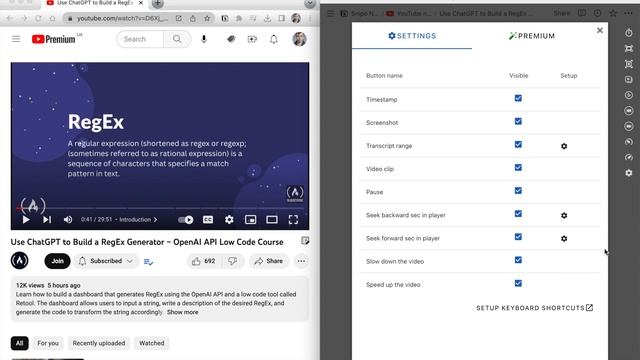Viewport: 640px width, 360px height.
Task: Uncheck Slow down the video checkbox
Action: click(518, 260)
